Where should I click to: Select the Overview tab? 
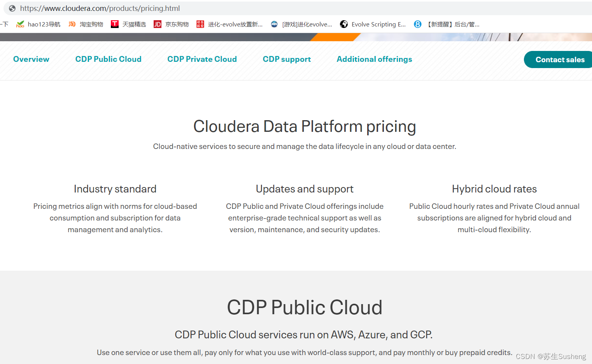pos(31,59)
